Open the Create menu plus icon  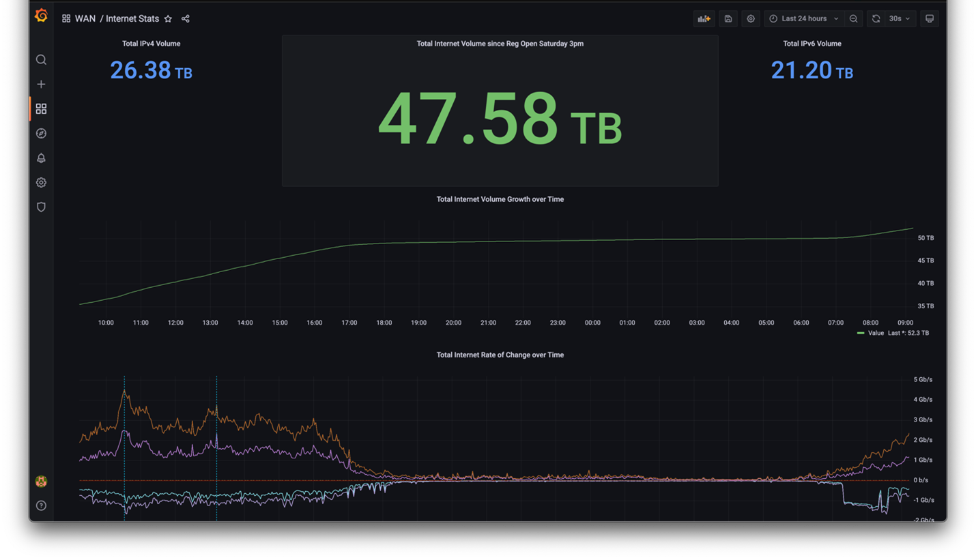[x=41, y=84]
